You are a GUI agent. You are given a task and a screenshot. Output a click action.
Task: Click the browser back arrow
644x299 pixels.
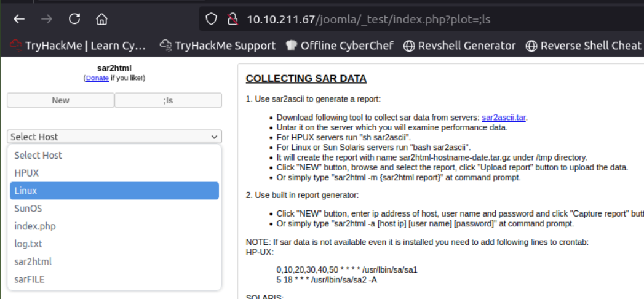pyautogui.click(x=19, y=19)
